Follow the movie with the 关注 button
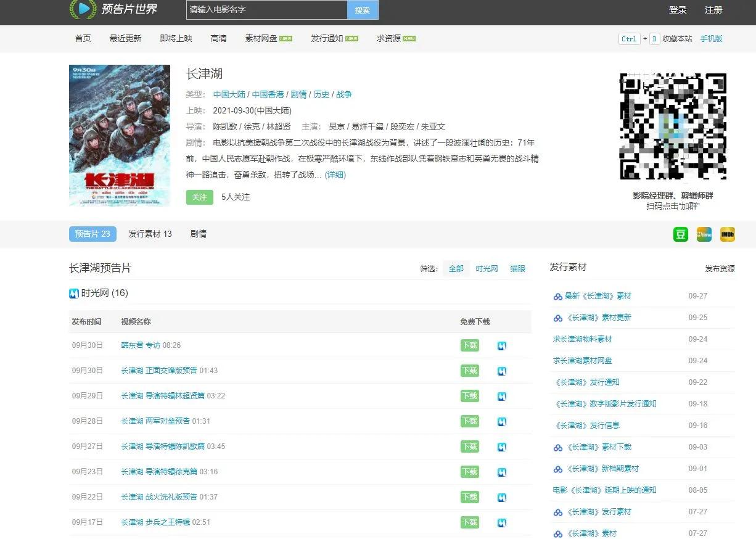The height and width of the screenshot is (539, 756). (x=199, y=197)
